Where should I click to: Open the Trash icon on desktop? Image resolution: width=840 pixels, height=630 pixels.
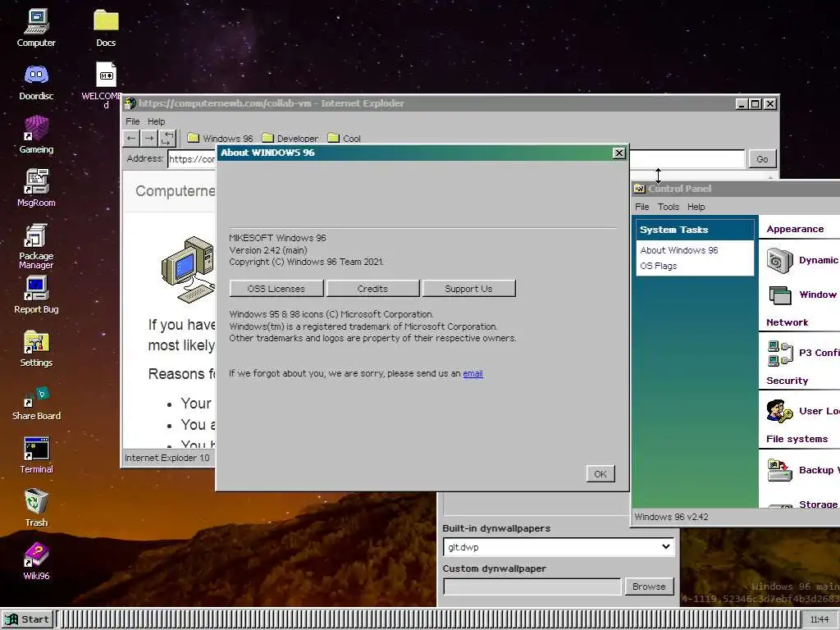36,508
